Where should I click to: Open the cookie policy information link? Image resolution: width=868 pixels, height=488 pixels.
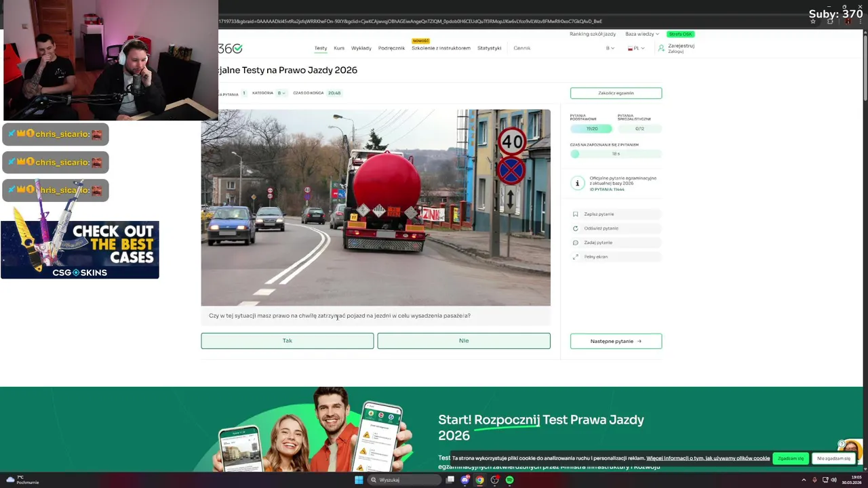click(708, 458)
